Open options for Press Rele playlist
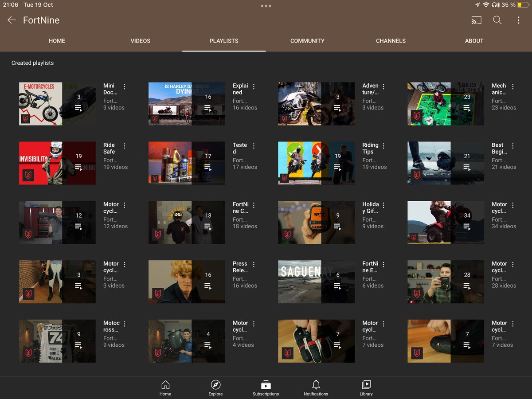This screenshot has width=532, height=399. coord(254,265)
